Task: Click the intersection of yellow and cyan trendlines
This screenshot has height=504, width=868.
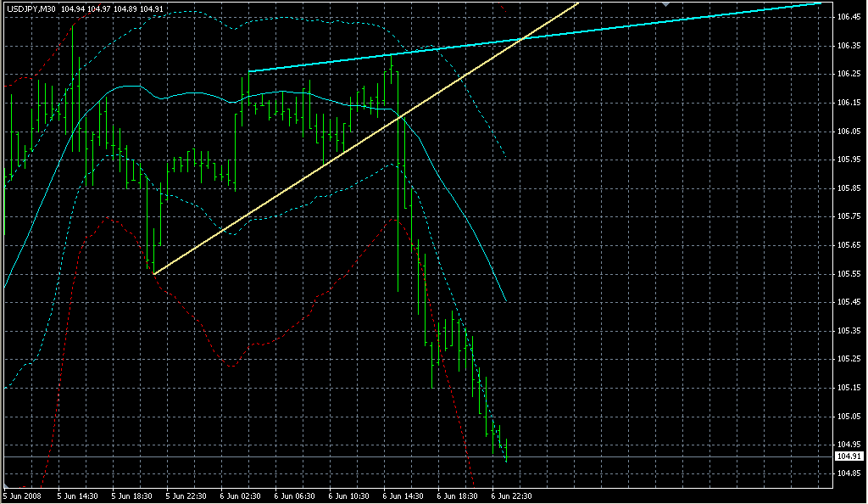Action: [x=523, y=38]
